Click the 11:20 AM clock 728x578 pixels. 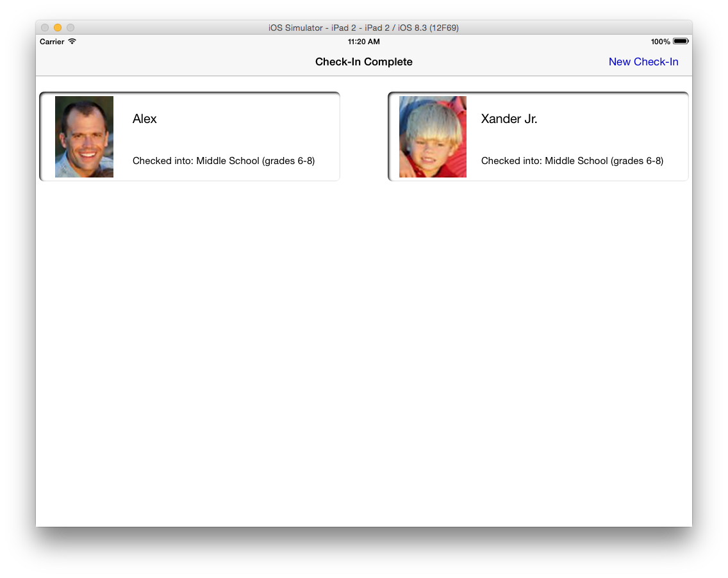click(x=363, y=42)
